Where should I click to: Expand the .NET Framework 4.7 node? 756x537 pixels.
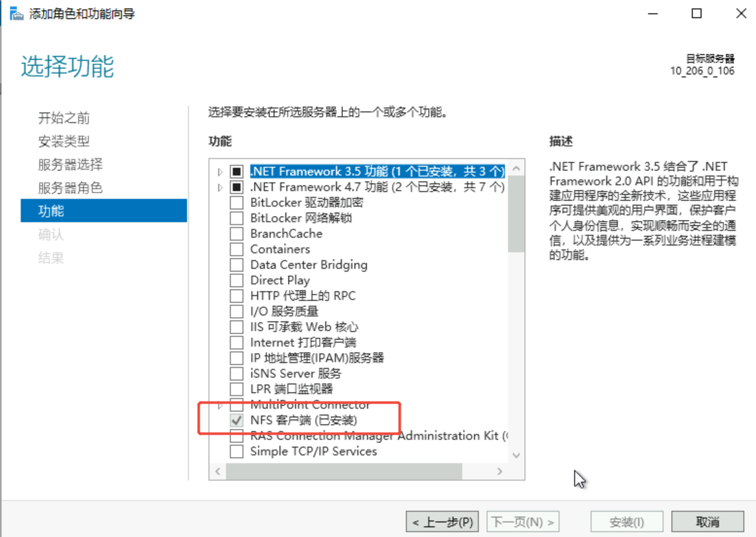[x=220, y=187]
